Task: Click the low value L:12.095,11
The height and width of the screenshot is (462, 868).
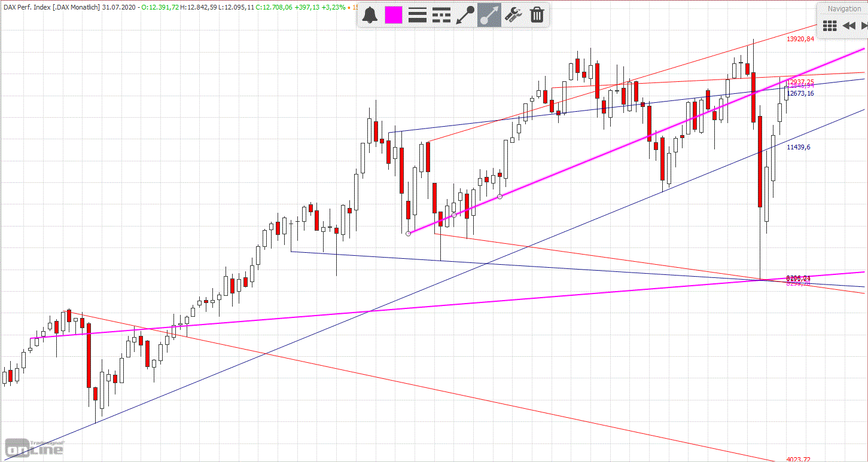Action: pyautogui.click(x=237, y=7)
